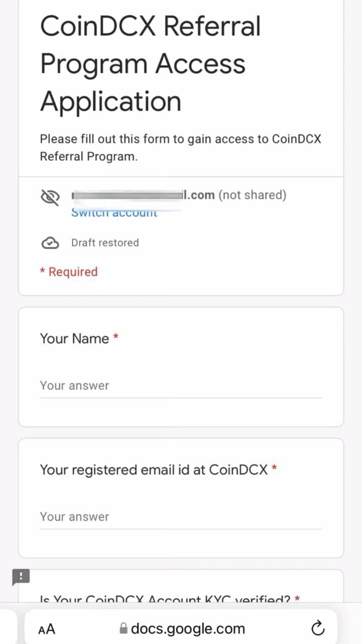Viewport: 362px width, 644px height.
Task: Click the Draft restored cloud icon
Action: (x=50, y=243)
